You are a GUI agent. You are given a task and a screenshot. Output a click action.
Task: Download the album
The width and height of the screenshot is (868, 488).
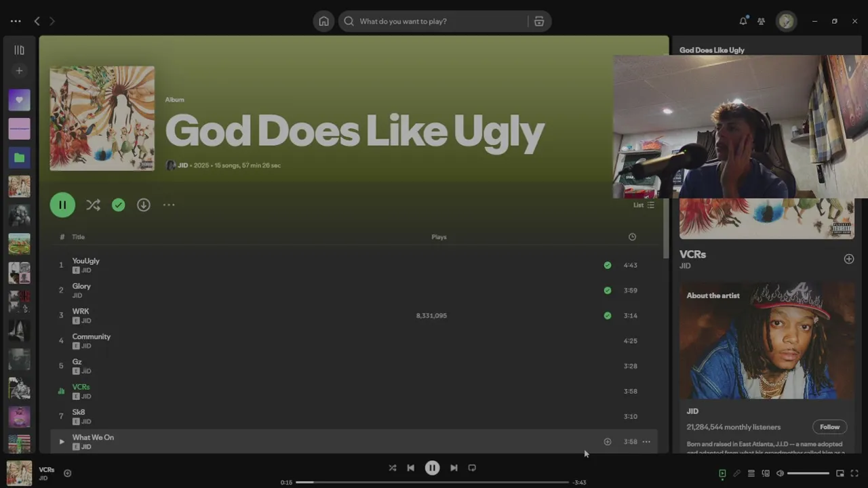(144, 205)
